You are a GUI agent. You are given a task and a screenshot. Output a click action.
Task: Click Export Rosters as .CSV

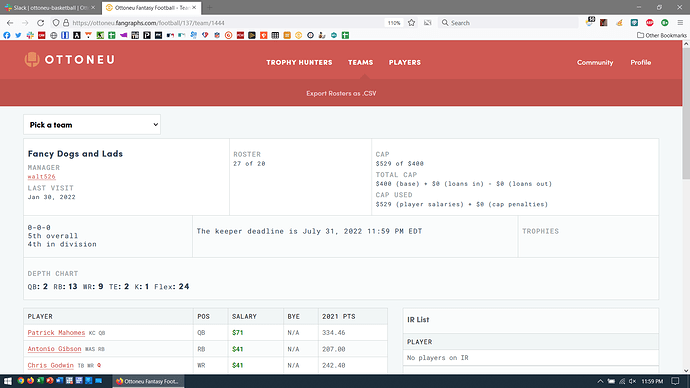(341, 93)
